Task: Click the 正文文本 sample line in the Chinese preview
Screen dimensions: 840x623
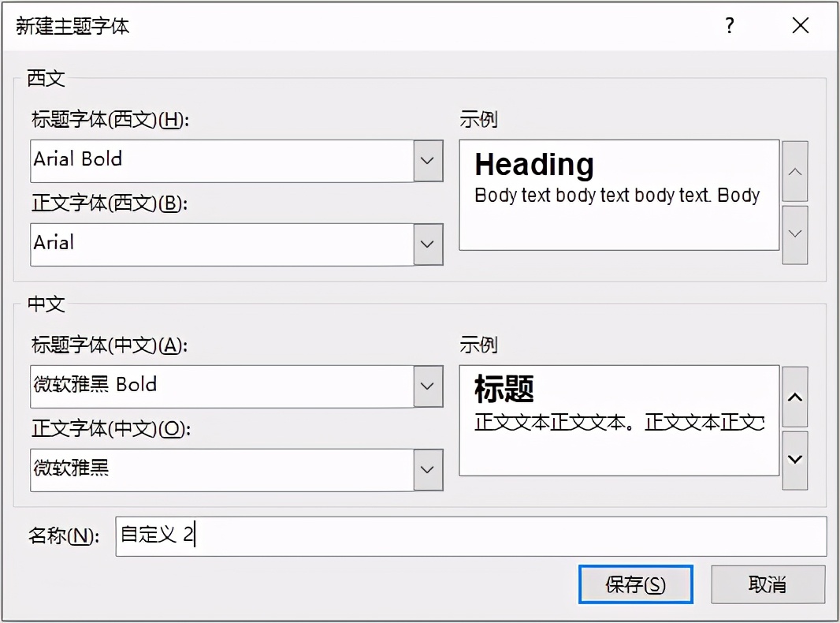Action: (619, 423)
